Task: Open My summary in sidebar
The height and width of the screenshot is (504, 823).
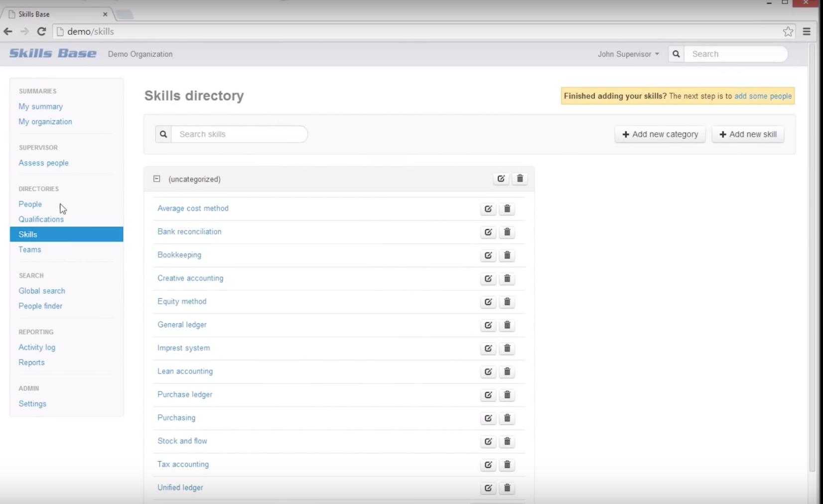Action: 41,107
